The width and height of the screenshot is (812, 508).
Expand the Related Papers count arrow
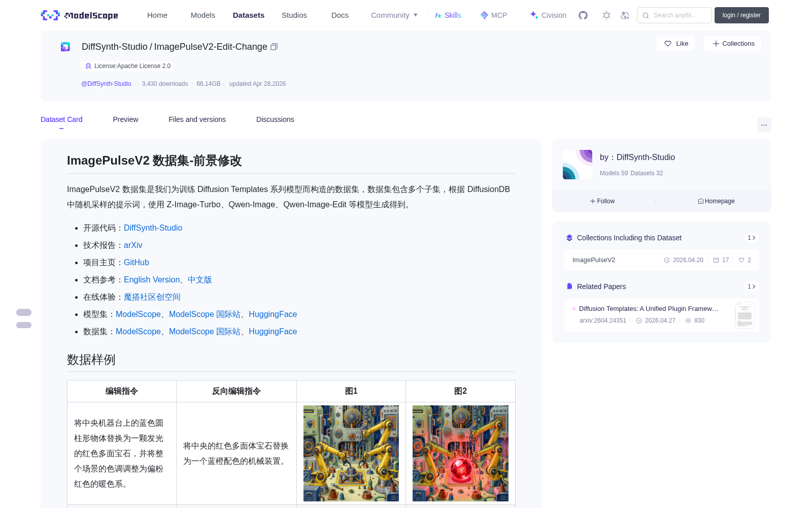click(x=752, y=287)
